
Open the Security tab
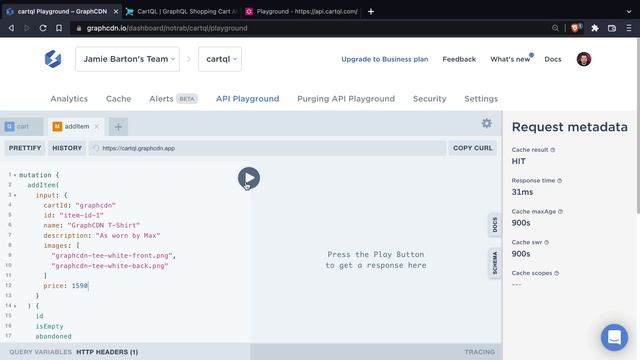point(429,99)
